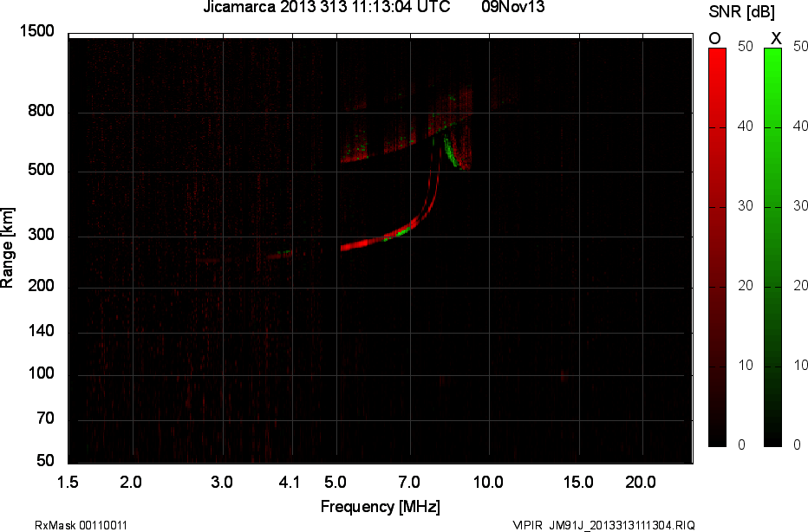The width and height of the screenshot is (808, 532).
Task: Click the 'Frequency [MHz]' axis label
Action: point(381,507)
